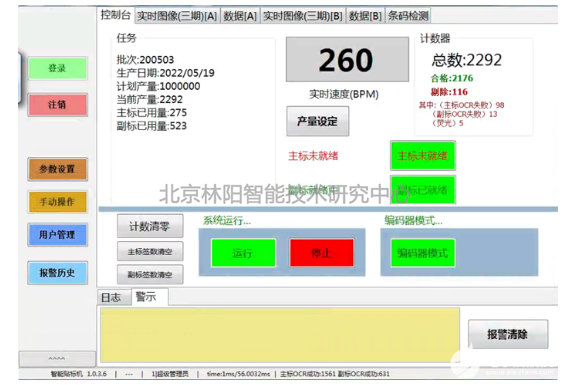Screen dimensions: 569x385
Task: Click the 批次:200503 batch text
Action: click(x=145, y=60)
